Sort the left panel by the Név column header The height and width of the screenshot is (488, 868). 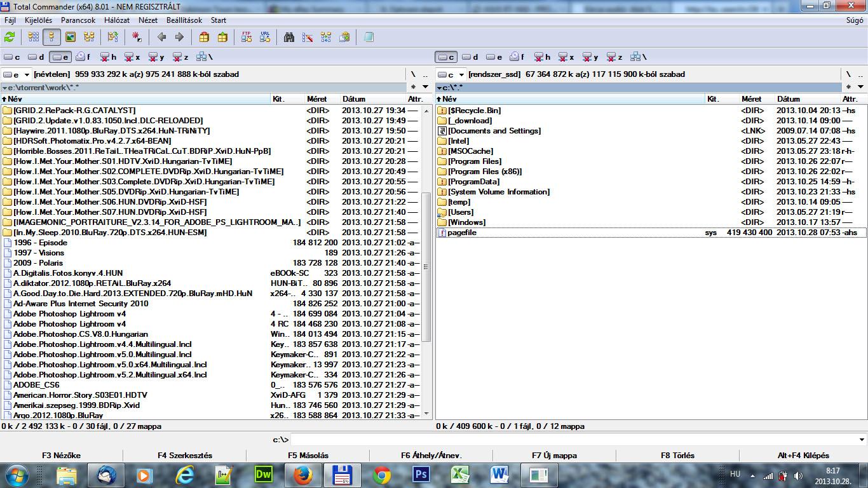[136, 99]
